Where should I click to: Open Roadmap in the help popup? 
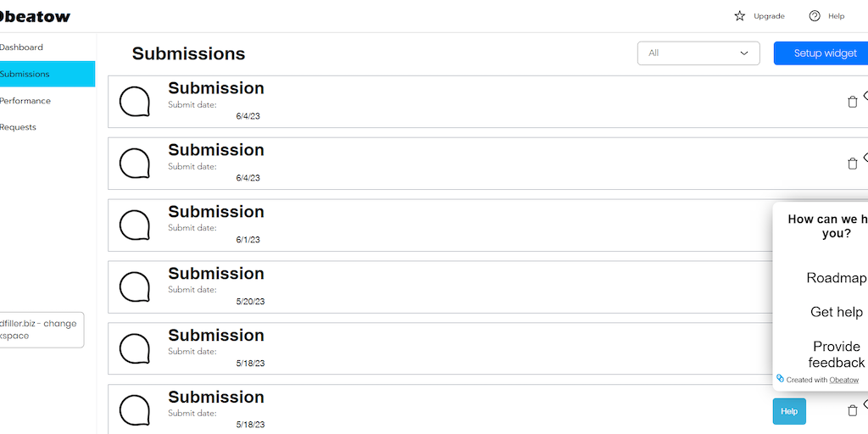pyautogui.click(x=836, y=278)
